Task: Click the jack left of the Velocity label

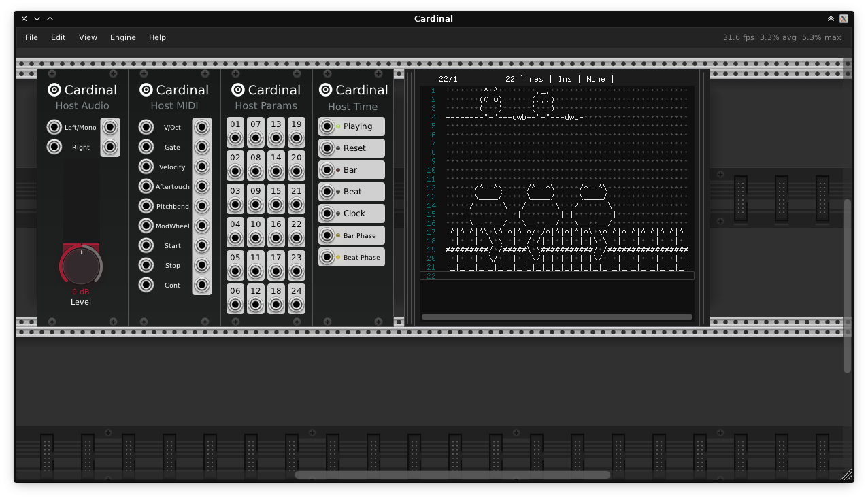Action: pos(146,167)
